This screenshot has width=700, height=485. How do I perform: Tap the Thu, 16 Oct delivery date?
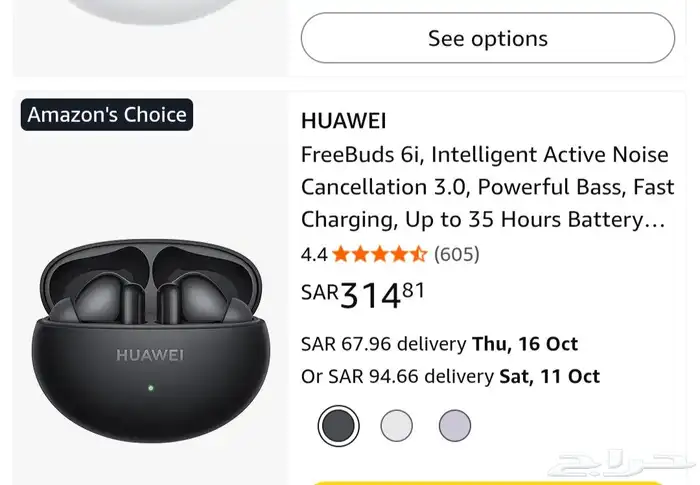tap(525, 344)
